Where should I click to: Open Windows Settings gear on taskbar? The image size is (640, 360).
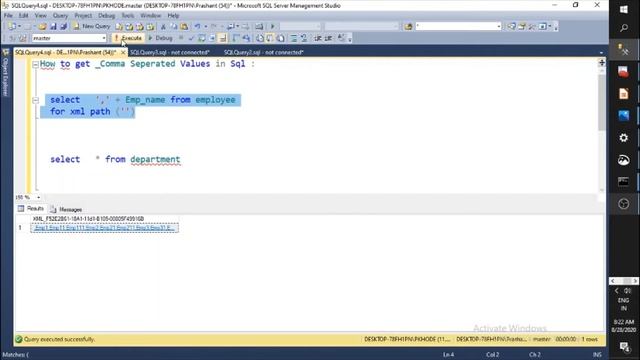click(x=624, y=138)
